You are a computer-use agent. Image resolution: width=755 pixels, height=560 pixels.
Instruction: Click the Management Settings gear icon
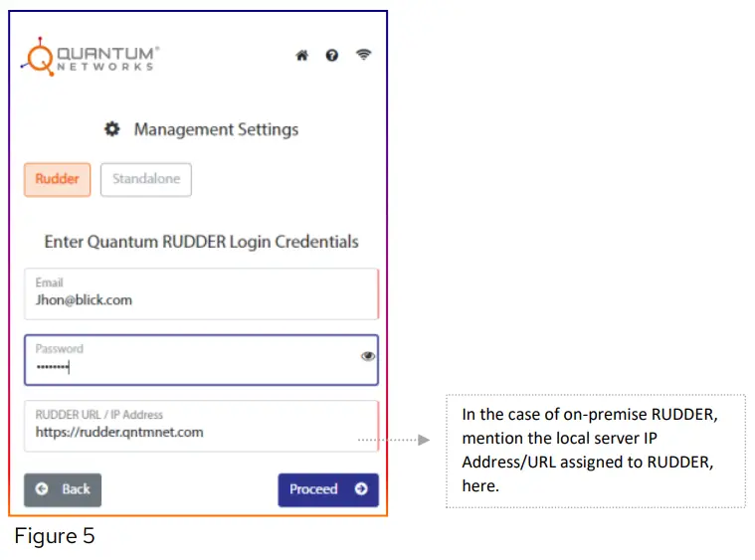112,129
